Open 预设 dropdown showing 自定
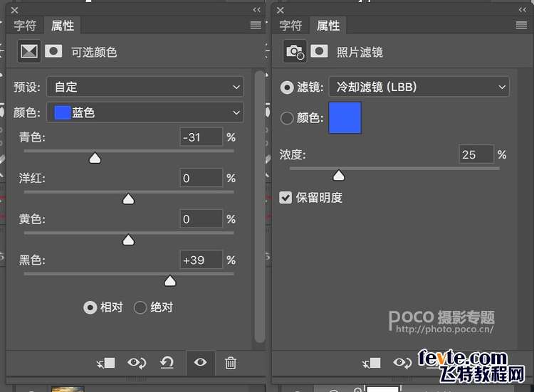 tap(145, 87)
